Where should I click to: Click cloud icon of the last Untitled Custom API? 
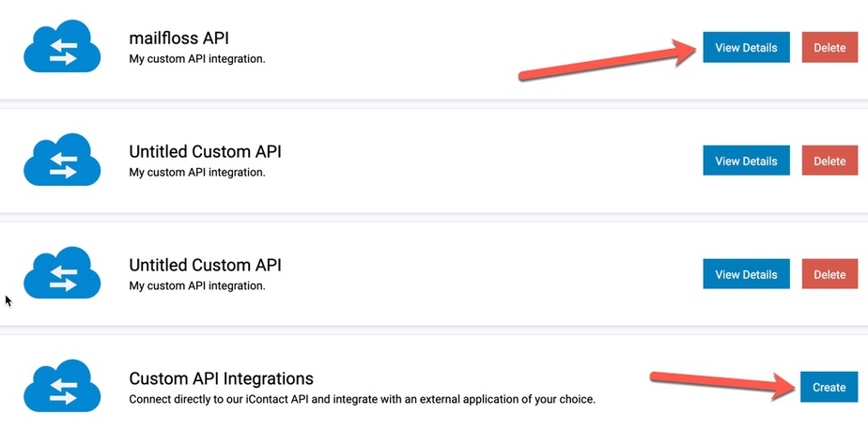[x=62, y=273]
